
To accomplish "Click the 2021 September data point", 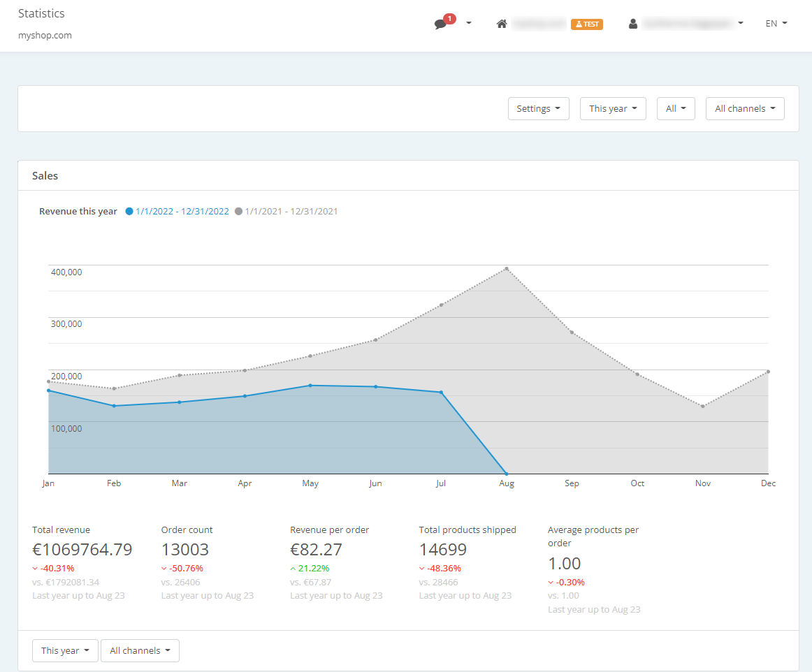I will pos(572,332).
